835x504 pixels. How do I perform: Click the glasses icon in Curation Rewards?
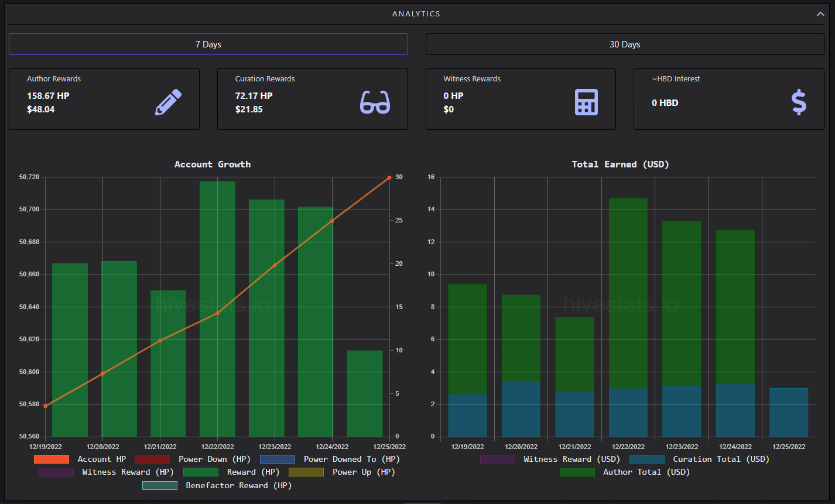point(375,102)
